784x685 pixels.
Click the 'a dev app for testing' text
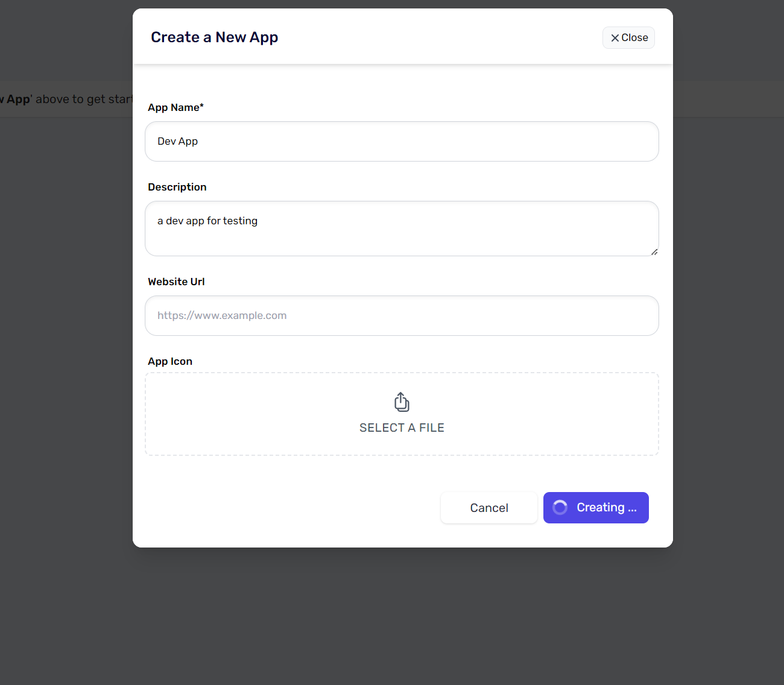point(207,221)
